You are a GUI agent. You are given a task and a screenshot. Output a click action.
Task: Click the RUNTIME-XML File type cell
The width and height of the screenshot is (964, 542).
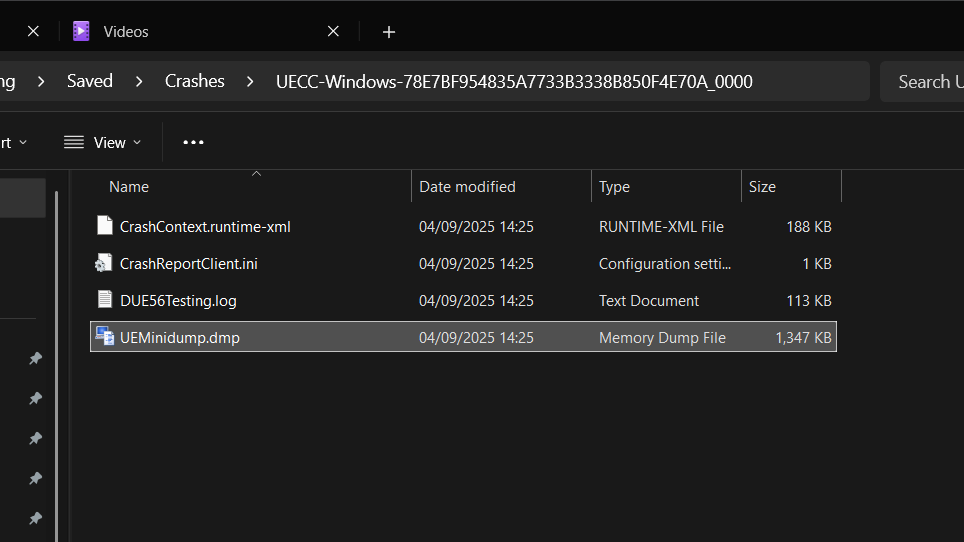click(x=661, y=227)
